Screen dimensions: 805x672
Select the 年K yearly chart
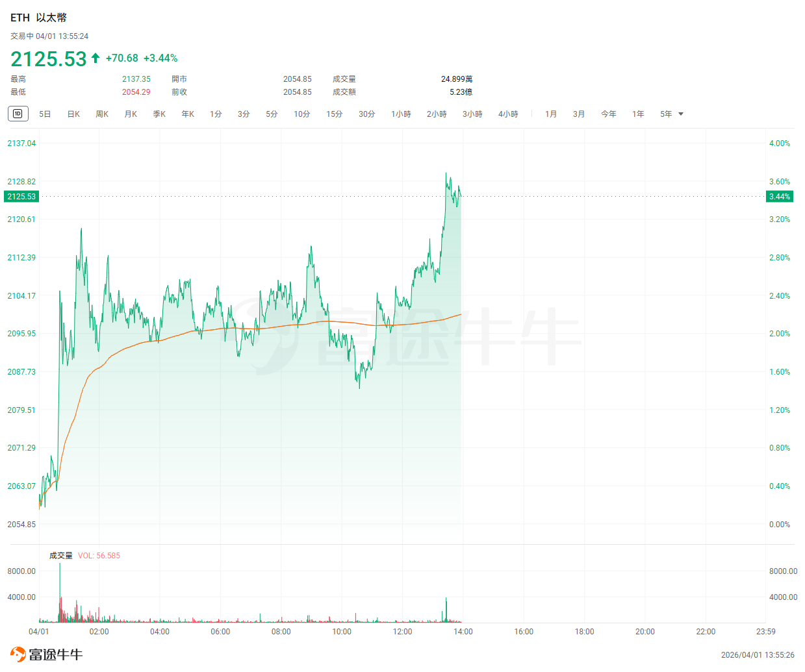coord(188,114)
